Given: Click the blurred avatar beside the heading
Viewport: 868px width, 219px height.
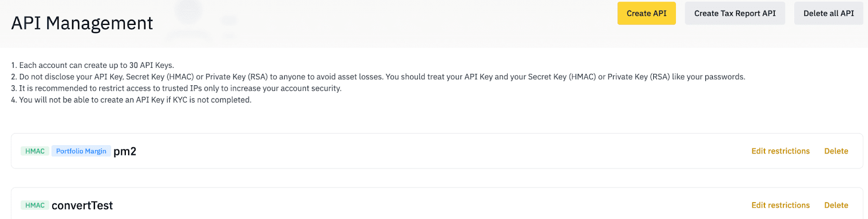Looking at the screenshot, I should [188, 12].
